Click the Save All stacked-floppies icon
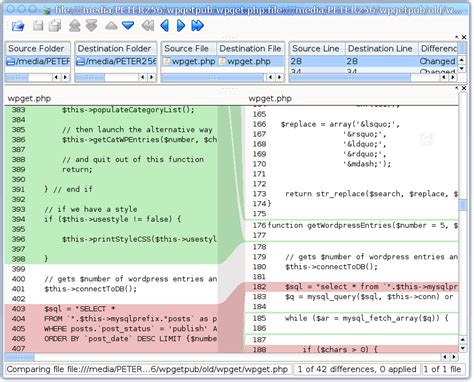Viewport: 474px width, 382px height. click(55, 26)
